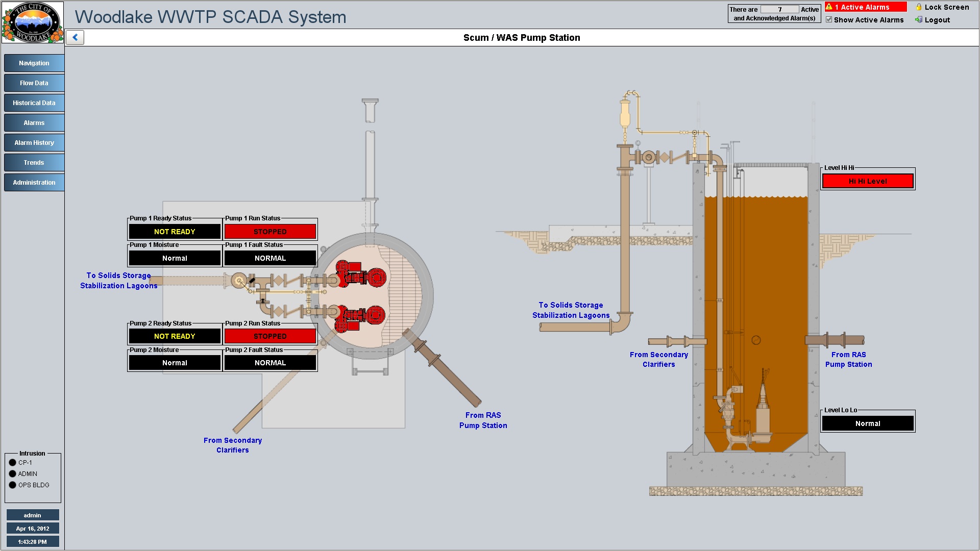The image size is (980, 551).
Task: Click the active alarms count field
Action: pyautogui.click(x=779, y=10)
